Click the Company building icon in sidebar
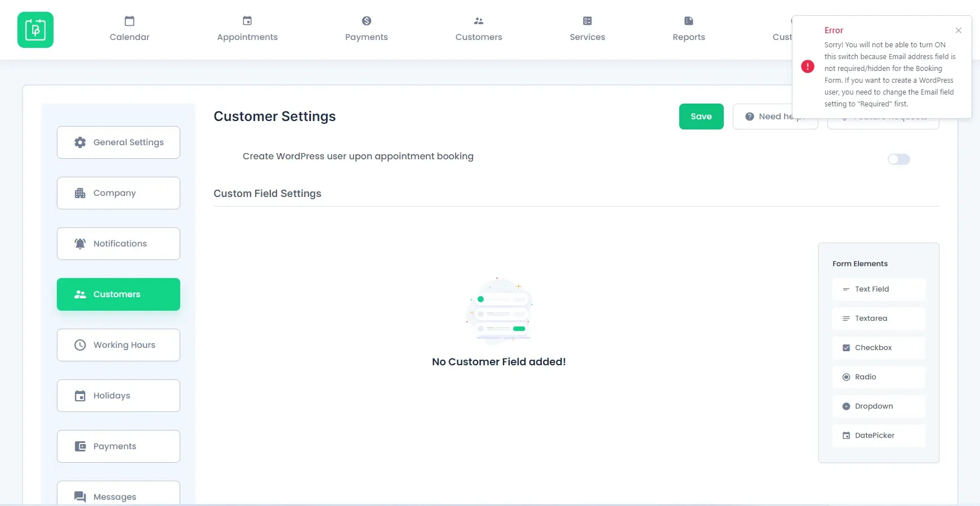Image resolution: width=980 pixels, height=506 pixels. pos(80,193)
